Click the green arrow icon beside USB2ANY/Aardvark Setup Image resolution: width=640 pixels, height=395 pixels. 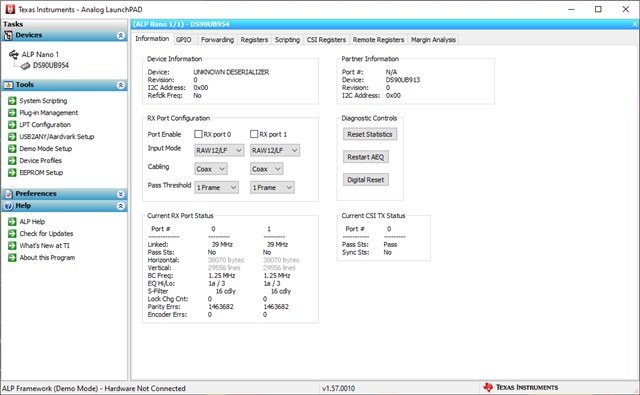(12, 137)
